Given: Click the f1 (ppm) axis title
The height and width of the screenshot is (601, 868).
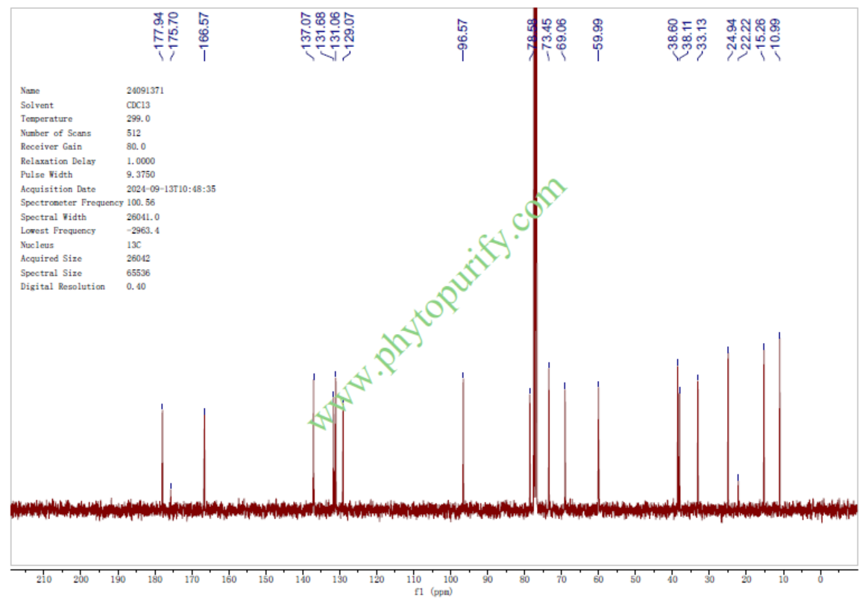Looking at the screenshot, I should (x=433, y=592).
